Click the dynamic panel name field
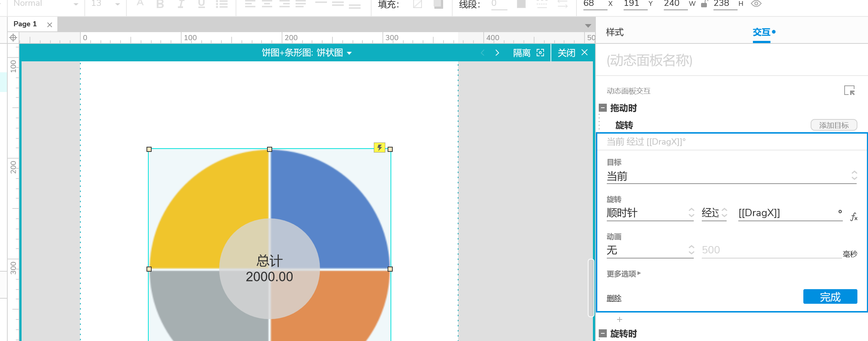This screenshot has width=868, height=341. click(x=732, y=60)
